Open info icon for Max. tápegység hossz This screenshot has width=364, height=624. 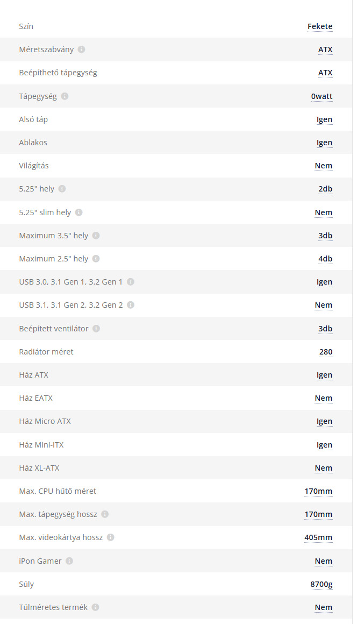[x=105, y=514]
